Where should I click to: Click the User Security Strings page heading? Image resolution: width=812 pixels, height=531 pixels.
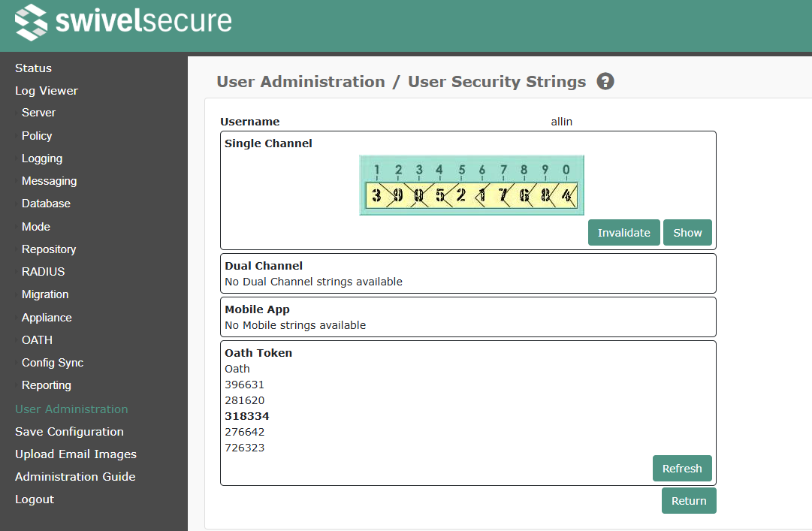coord(497,81)
